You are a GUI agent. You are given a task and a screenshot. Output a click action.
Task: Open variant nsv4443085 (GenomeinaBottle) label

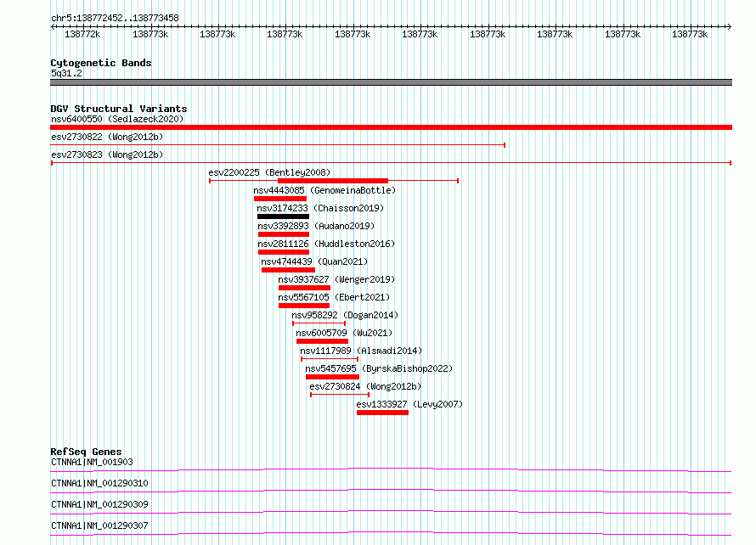[x=324, y=190]
